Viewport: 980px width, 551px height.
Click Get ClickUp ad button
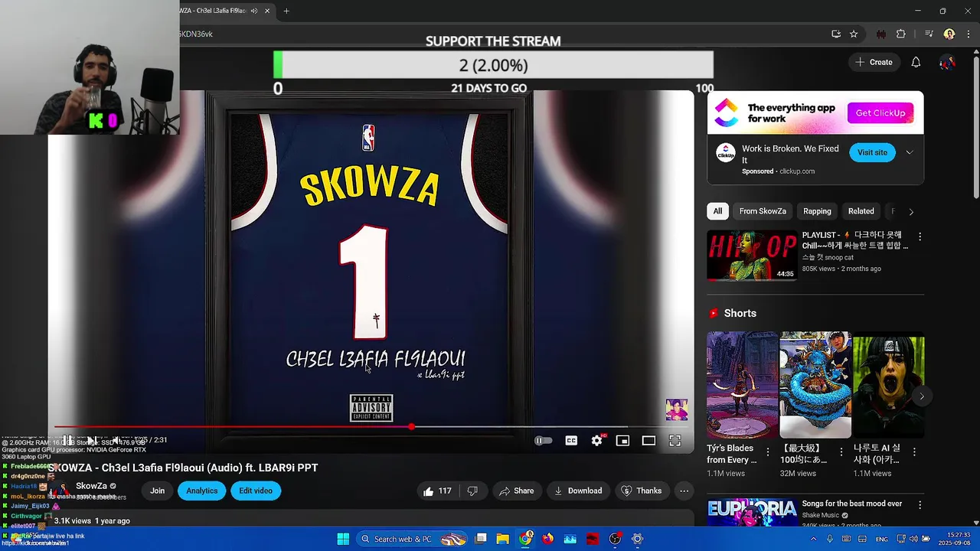[x=880, y=112]
